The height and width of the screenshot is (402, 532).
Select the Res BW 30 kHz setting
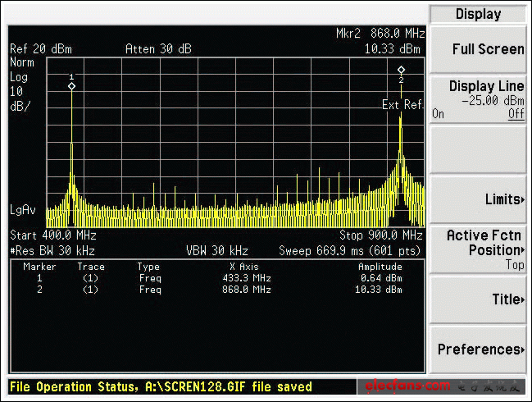[50, 250]
